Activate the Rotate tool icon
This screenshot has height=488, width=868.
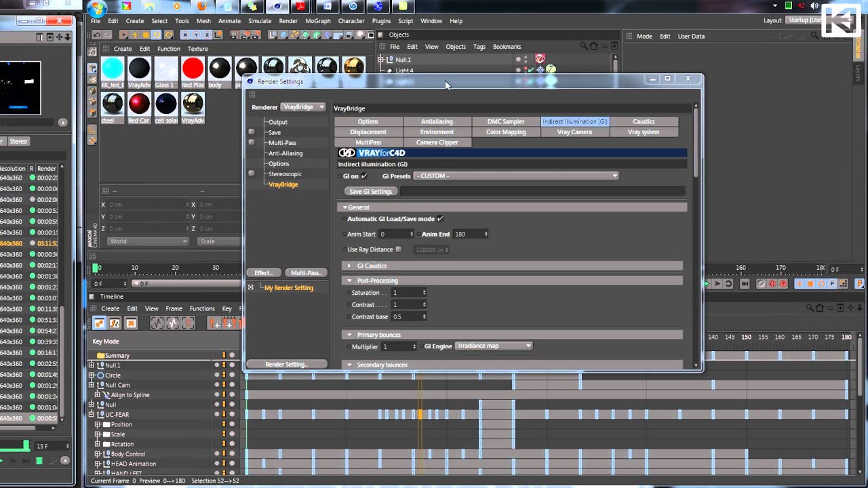[x=157, y=35]
